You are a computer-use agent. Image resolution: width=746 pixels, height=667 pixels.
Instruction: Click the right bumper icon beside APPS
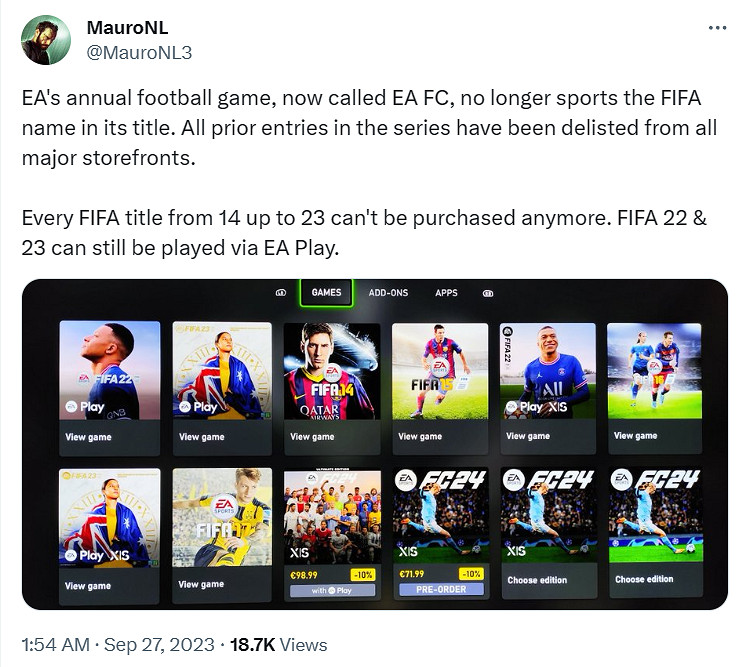[488, 293]
